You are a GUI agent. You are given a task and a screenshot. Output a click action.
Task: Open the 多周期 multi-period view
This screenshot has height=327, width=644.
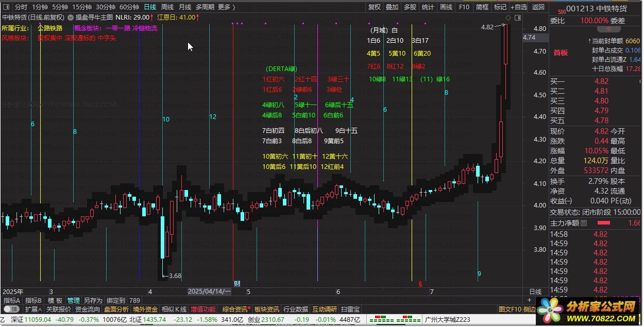[205, 7]
